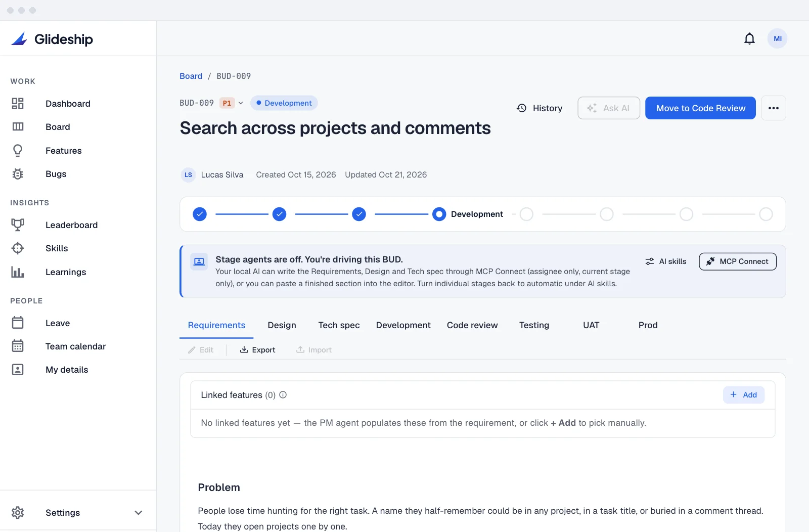Add a linked feature
This screenshot has width=809, height=532.
click(x=744, y=395)
